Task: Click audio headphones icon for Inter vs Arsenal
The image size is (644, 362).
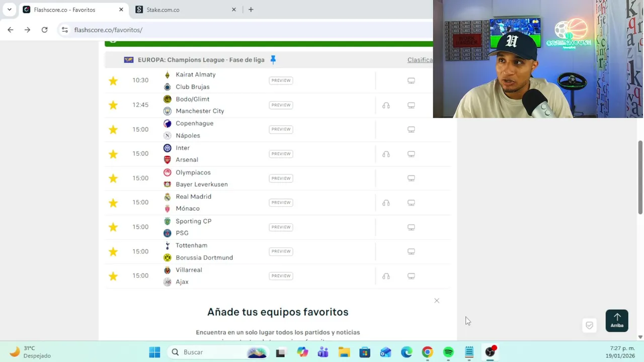Action: (x=386, y=154)
